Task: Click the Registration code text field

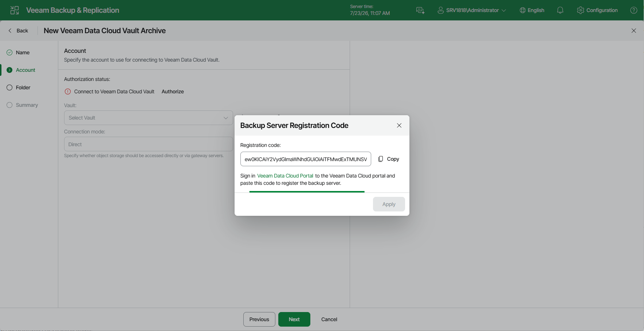Action: 306,159
